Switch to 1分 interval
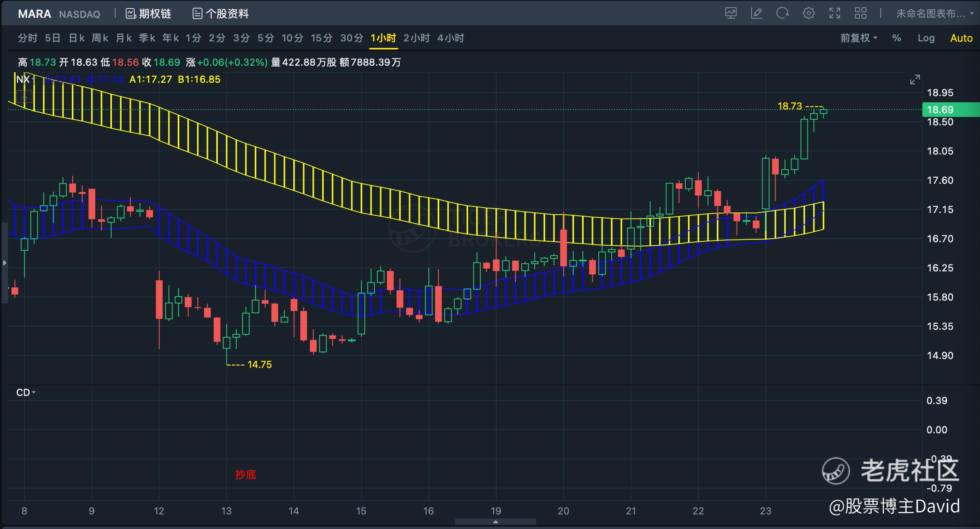 click(x=193, y=38)
